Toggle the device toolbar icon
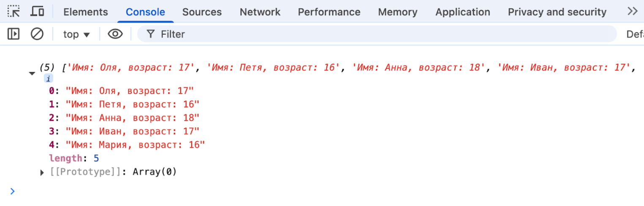Image resolution: width=644 pixels, height=206 pixels. point(38,11)
